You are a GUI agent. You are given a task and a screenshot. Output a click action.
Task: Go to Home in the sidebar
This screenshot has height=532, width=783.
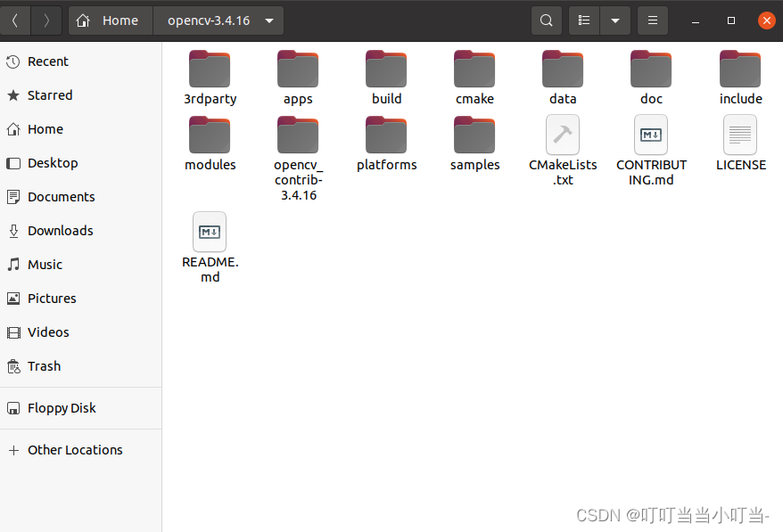coord(80,129)
